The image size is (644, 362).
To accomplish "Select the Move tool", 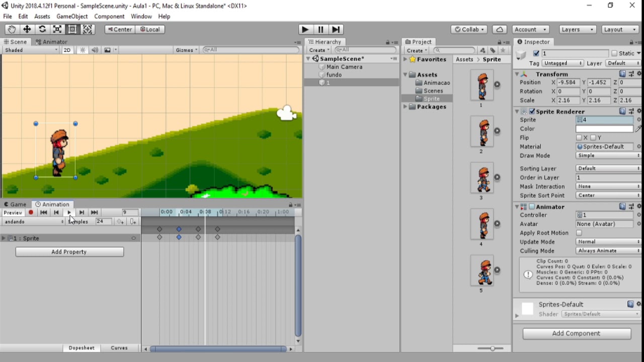I will (x=27, y=29).
